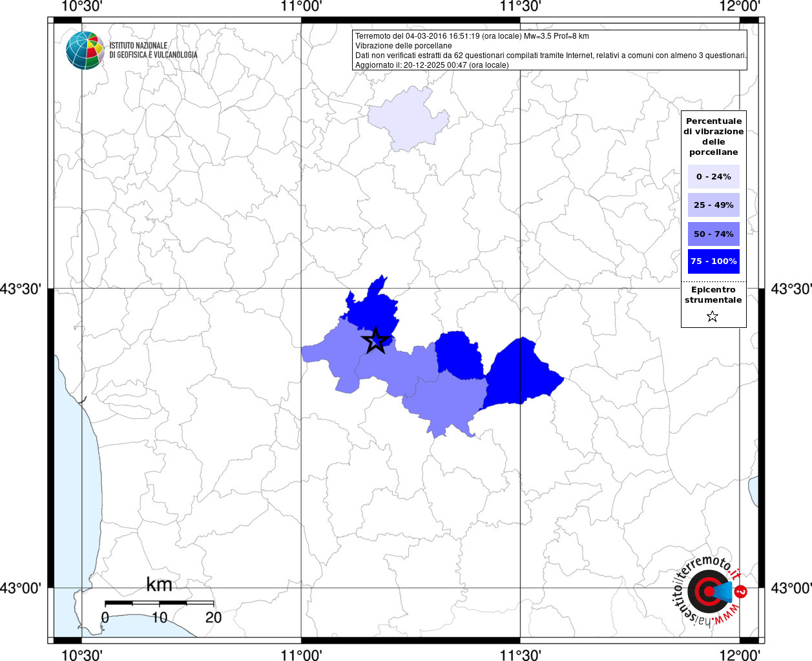Click the bottom axis label 11°30'
This screenshot has width=812, height=661.
(520, 655)
